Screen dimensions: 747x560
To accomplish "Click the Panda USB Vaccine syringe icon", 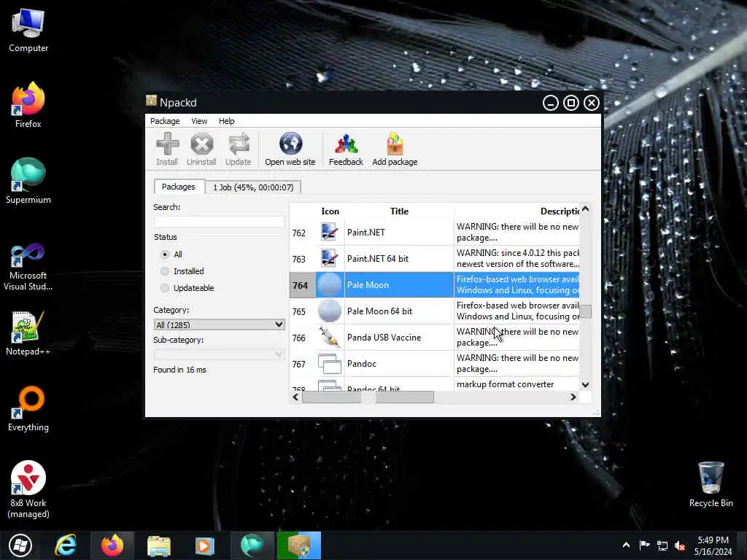I will pyautogui.click(x=330, y=337).
